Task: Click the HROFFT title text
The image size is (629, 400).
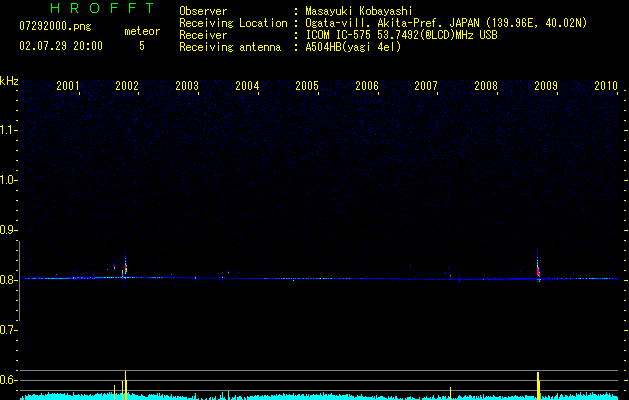Action: click(102, 8)
